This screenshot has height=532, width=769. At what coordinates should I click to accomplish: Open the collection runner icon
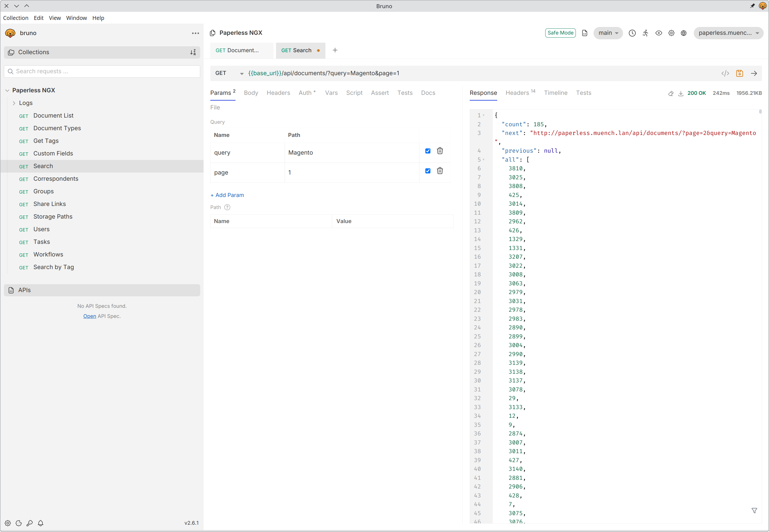tap(646, 33)
